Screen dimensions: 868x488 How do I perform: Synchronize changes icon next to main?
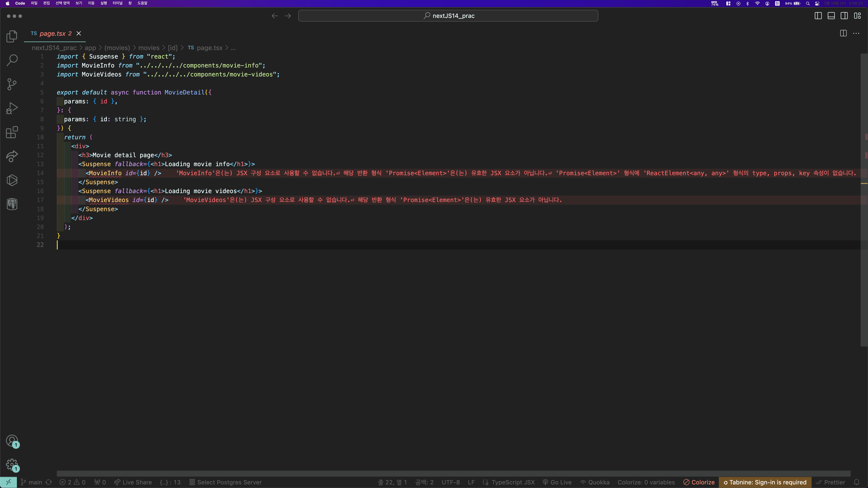tap(48, 482)
